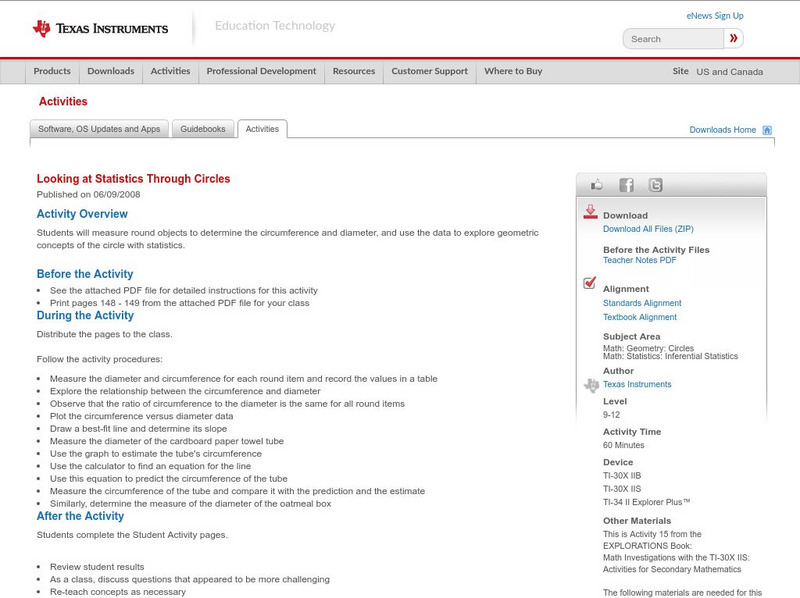Click the TI-30X IIS device entry
This screenshot has width=800, height=598.
pos(622,489)
